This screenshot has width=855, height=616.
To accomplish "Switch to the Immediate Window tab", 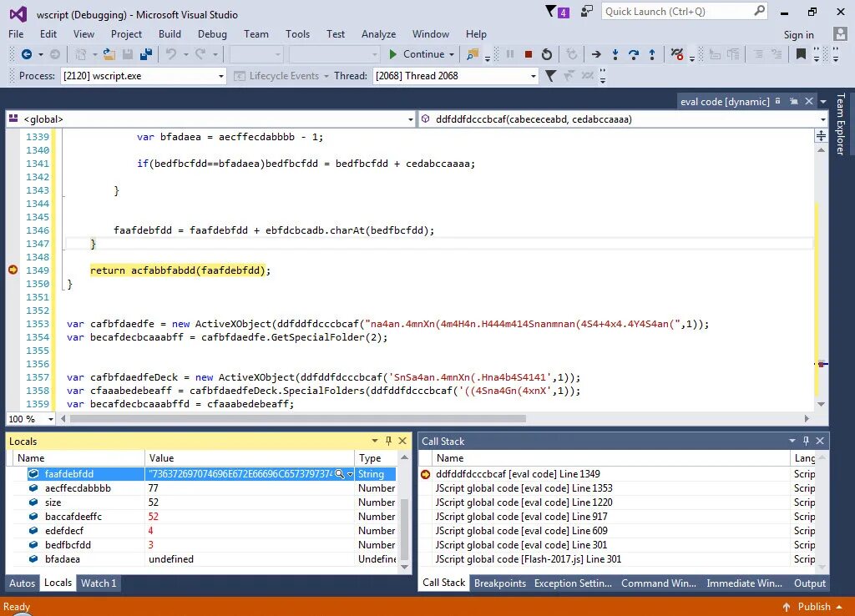I will 744,583.
